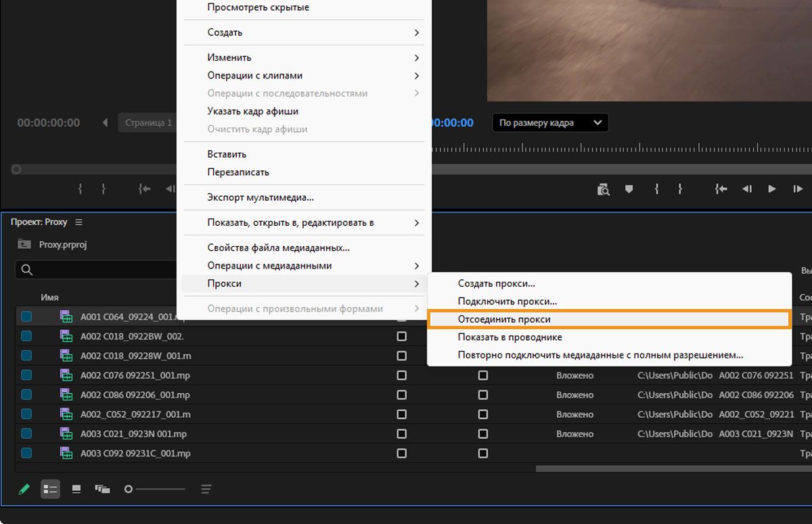Switch to Freeform view in project panel
This screenshot has height=524, width=812.
102,489
